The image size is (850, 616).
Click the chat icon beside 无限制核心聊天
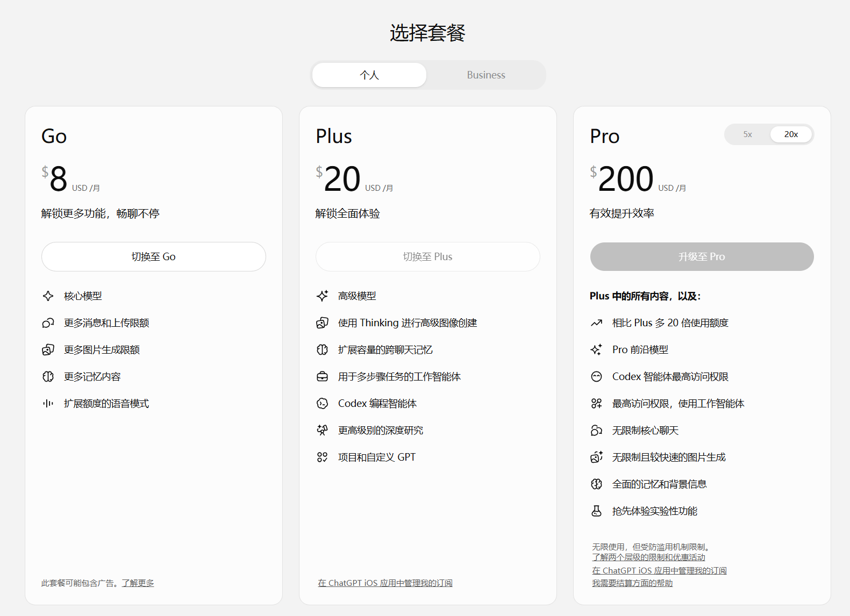pyautogui.click(x=596, y=431)
